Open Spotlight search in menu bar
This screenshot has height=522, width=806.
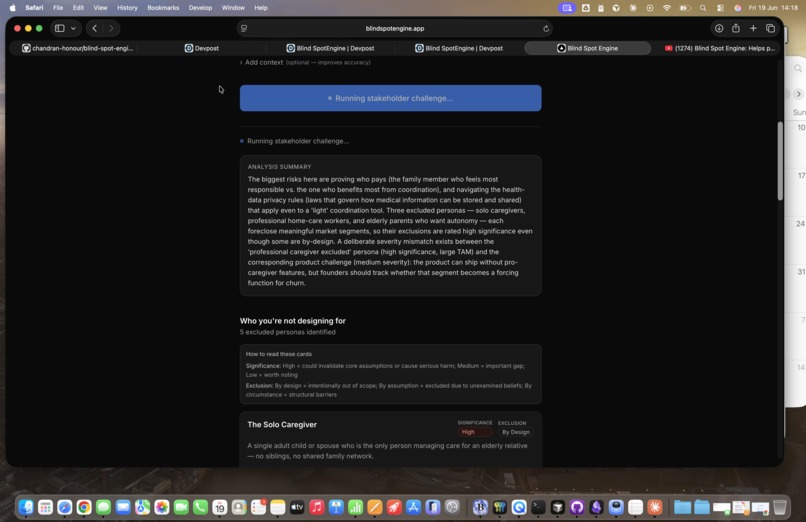tap(703, 8)
